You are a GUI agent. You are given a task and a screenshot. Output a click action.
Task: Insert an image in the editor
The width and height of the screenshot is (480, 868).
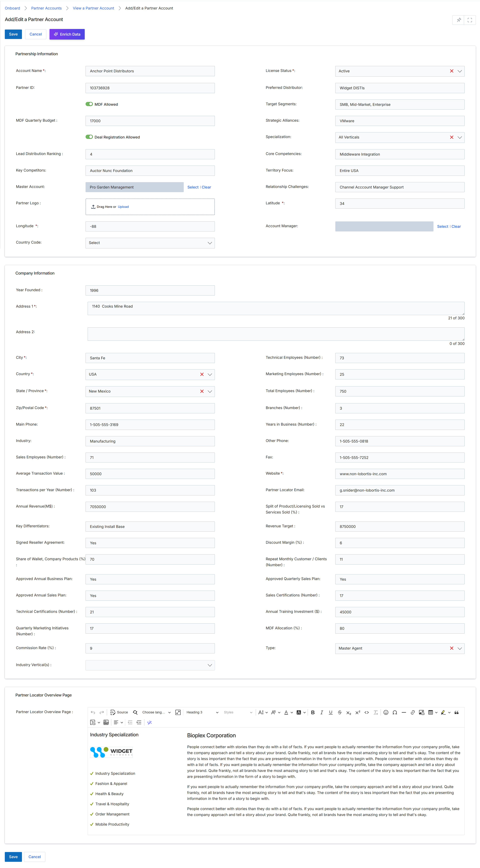[x=422, y=712]
